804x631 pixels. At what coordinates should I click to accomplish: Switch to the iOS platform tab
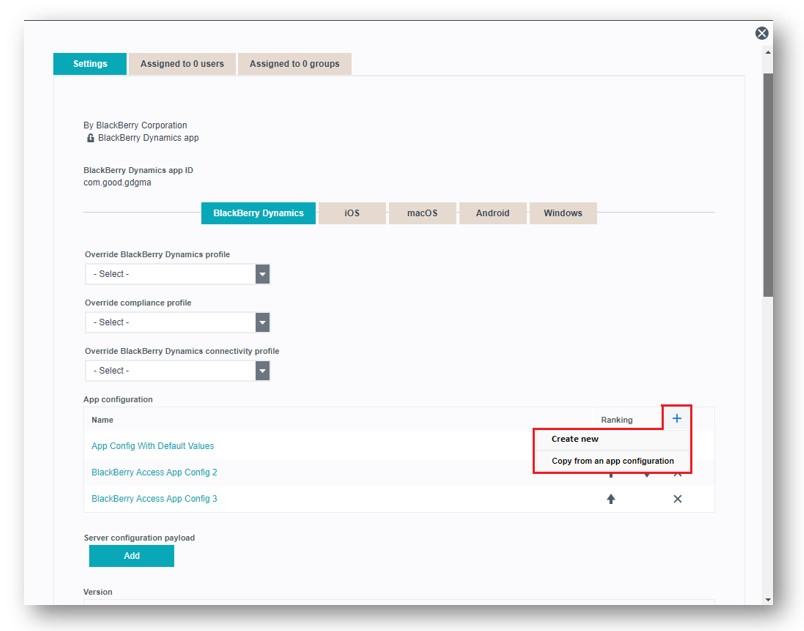[x=352, y=213]
